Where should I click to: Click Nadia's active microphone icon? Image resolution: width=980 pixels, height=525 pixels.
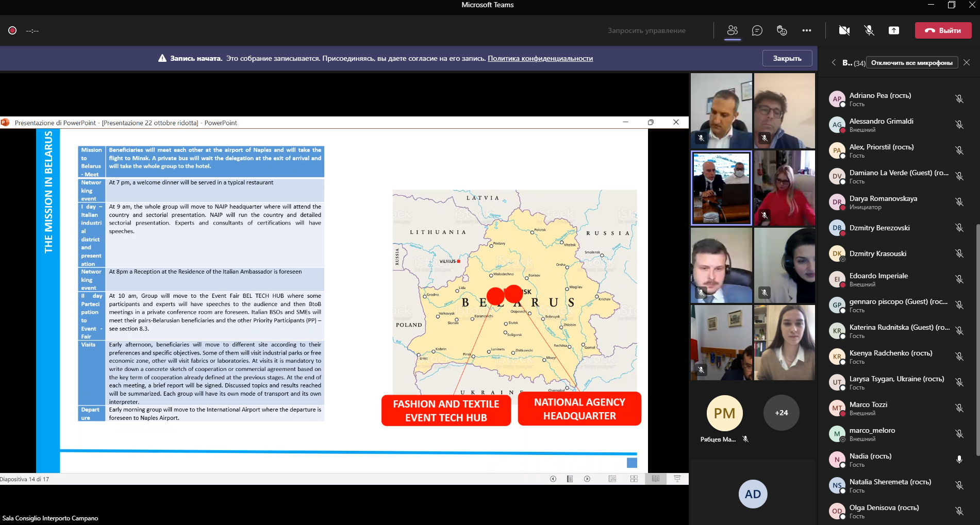pos(959,460)
